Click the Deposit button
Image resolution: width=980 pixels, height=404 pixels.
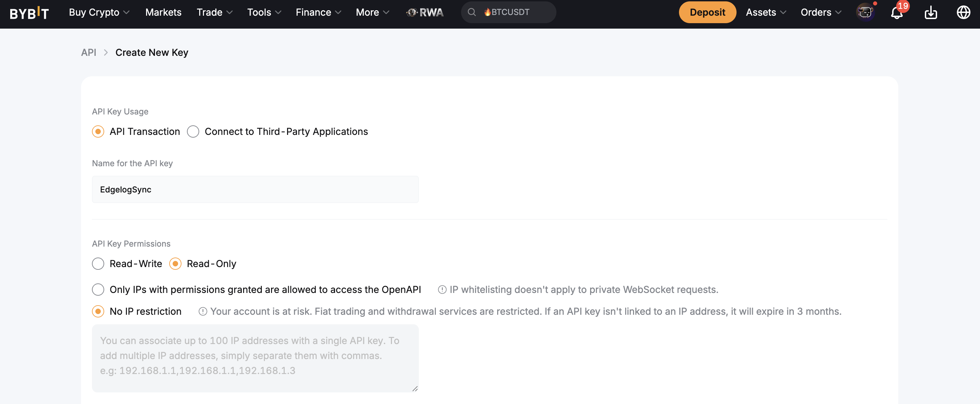click(x=707, y=12)
